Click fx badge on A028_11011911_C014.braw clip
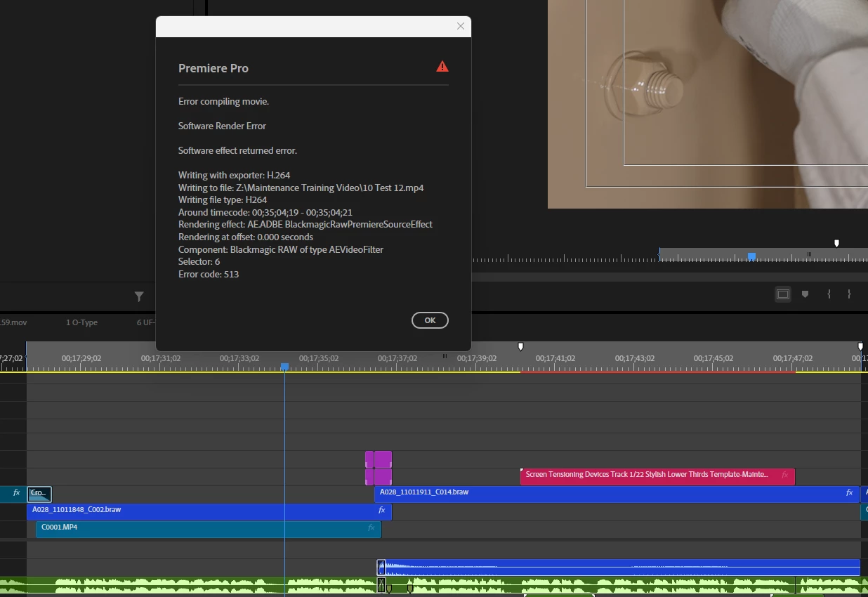Screen dimensions: 868x597 [849, 492]
